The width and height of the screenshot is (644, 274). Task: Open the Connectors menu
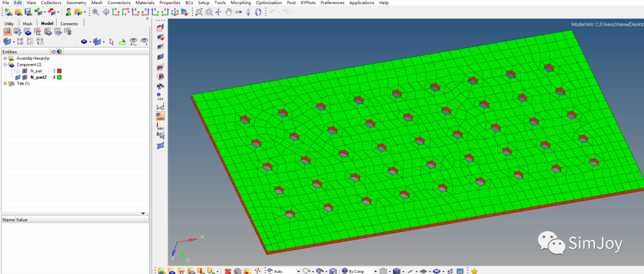119,2
